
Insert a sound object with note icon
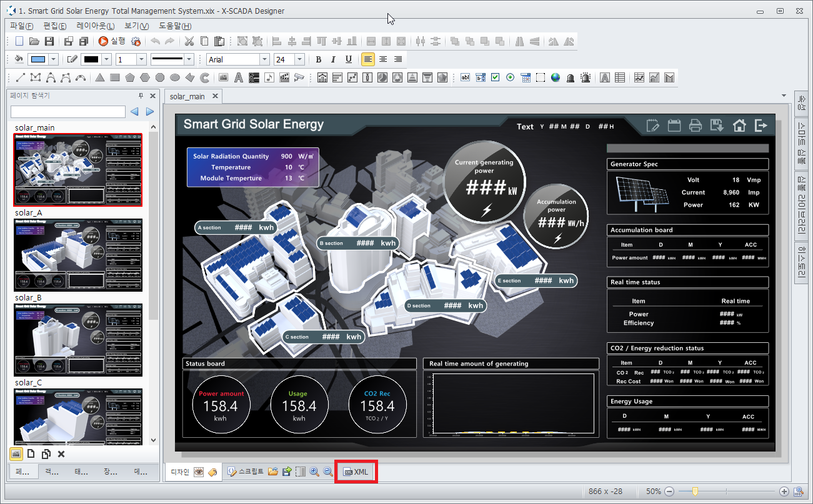point(269,77)
